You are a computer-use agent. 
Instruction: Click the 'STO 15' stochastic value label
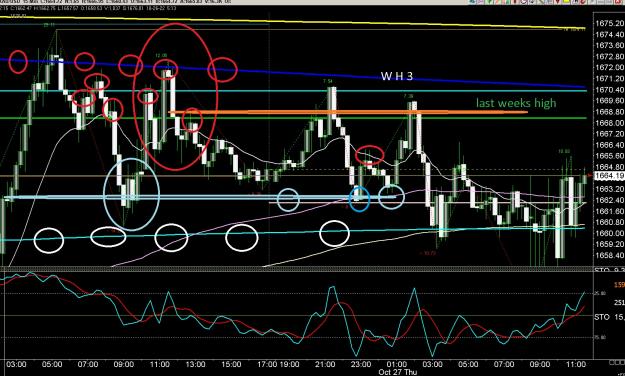click(x=609, y=317)
